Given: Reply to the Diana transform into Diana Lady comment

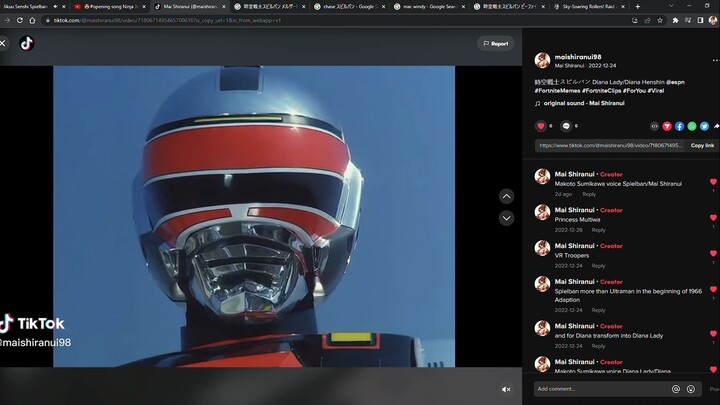Looking at the screenshot, I should pyautogui.click(x=598, y=346).
